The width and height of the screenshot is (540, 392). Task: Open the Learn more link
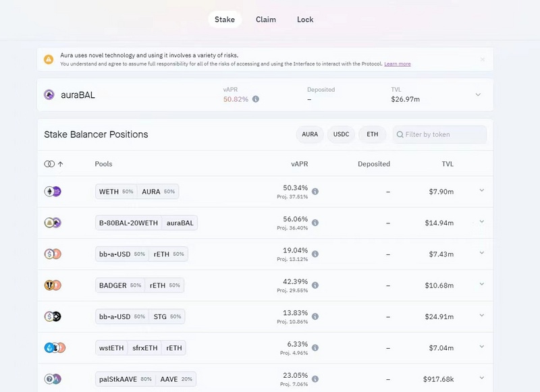point(398,64)
